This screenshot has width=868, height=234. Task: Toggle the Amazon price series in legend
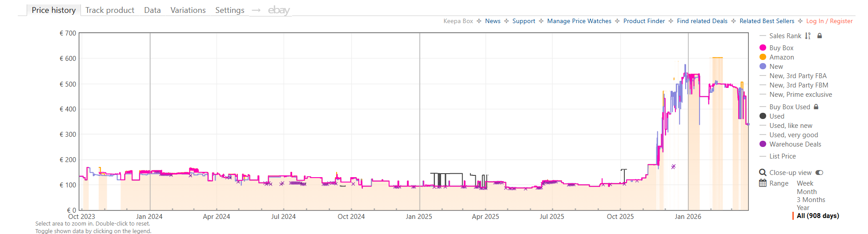781,57
